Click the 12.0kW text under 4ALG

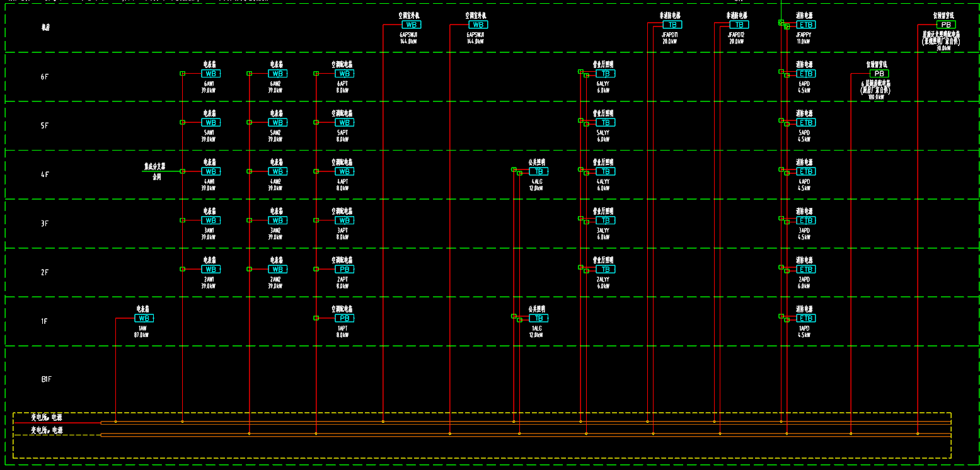coord(537,188)
